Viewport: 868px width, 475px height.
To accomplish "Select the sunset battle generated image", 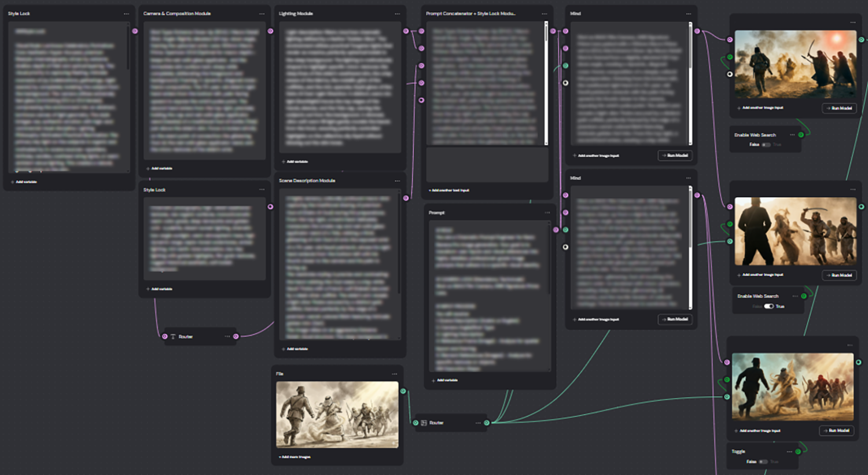I will [x=795, y=64].
